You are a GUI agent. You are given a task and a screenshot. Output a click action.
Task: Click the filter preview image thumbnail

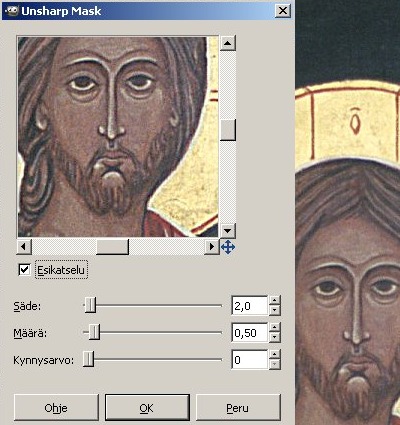tap(118, 137)
